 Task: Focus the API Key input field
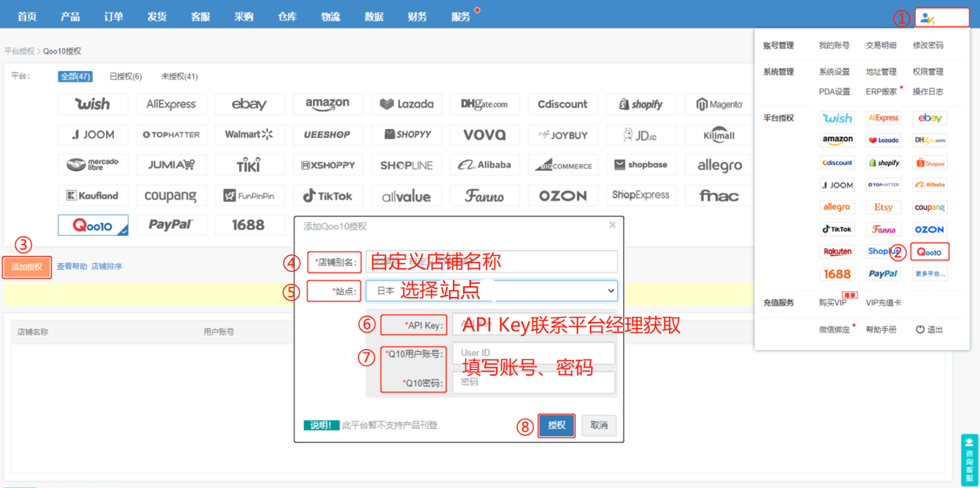point(533,325)
